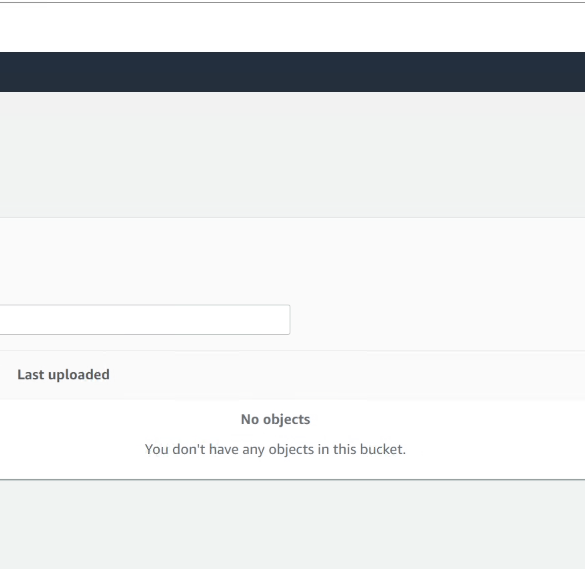Click the table header row beside Last uploaded
Screen dimensions: 585x569
tap(347, 375)
